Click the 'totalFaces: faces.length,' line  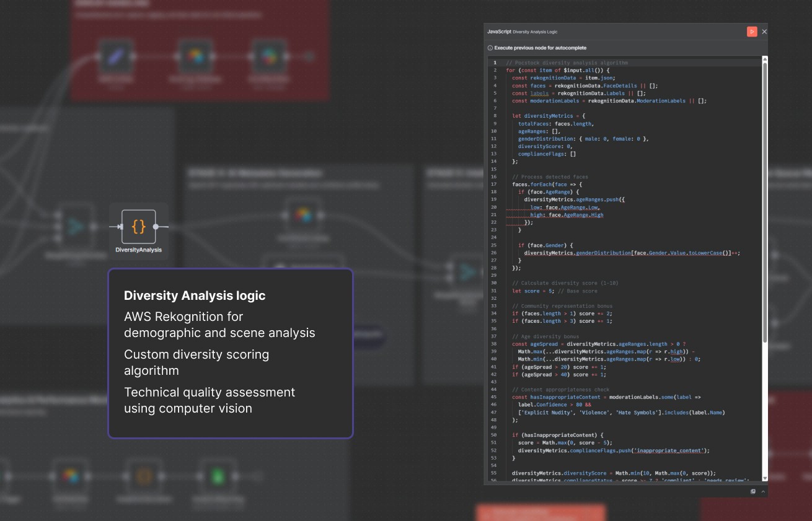point(556,123)
